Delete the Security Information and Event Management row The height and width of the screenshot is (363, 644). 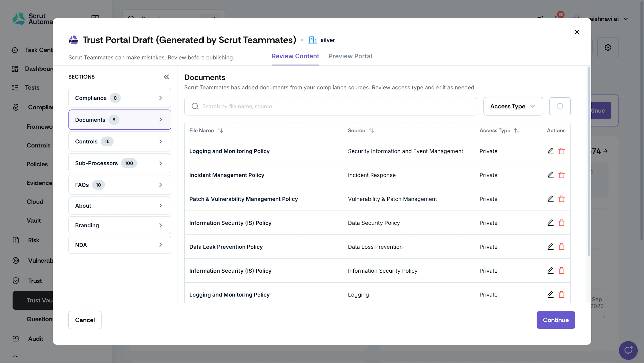point(561,151)
